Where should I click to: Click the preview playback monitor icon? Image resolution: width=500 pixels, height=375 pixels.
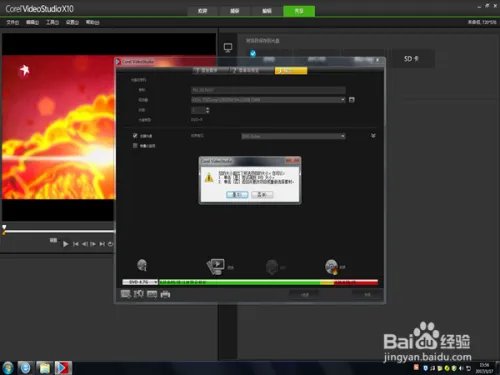click(x=216, y=267)
